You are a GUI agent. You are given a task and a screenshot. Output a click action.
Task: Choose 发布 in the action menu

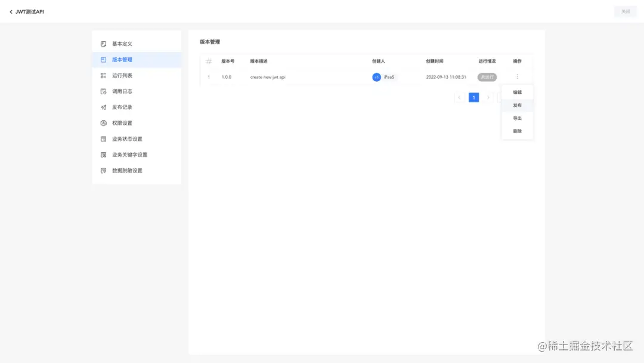[517, 105]
